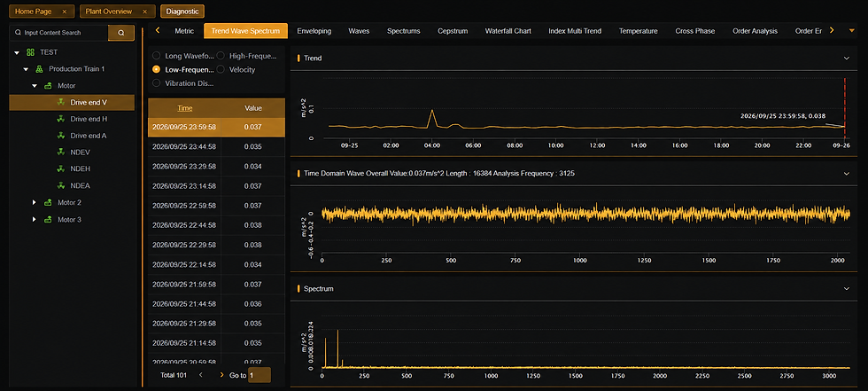Image resolution: width=868 pixels, height=391 pixels.
Task: Go to next table page arrow
Action: tap(221, 375)
